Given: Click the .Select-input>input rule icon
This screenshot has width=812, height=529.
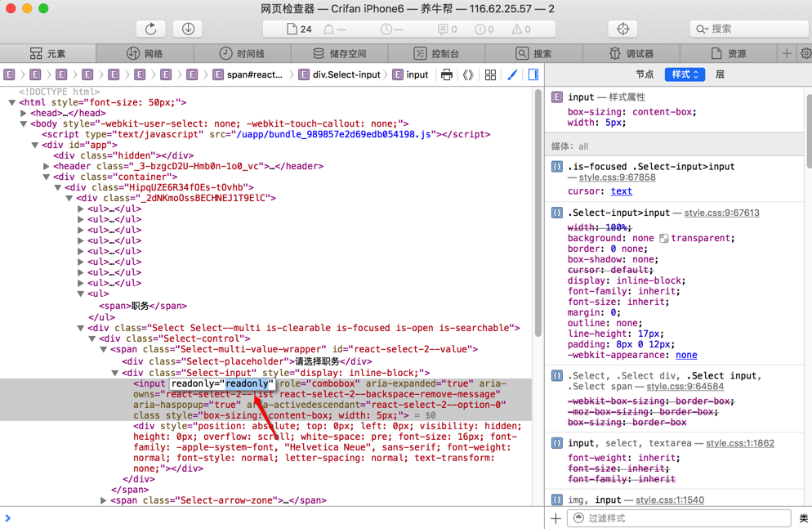Looking at the screenshot, I should tap(556, 213).
